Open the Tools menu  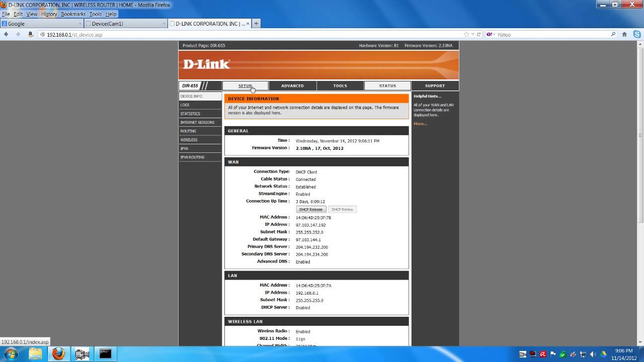click(96, 14)
